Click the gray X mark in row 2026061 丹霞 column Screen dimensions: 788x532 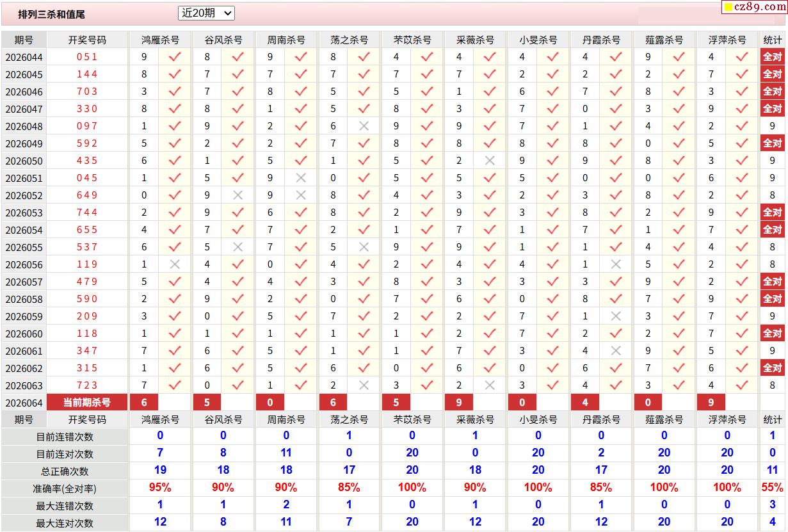point(616,351)
